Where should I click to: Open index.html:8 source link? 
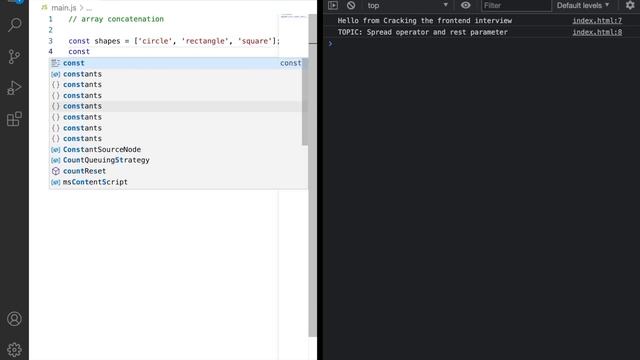(x=597, y=32)
